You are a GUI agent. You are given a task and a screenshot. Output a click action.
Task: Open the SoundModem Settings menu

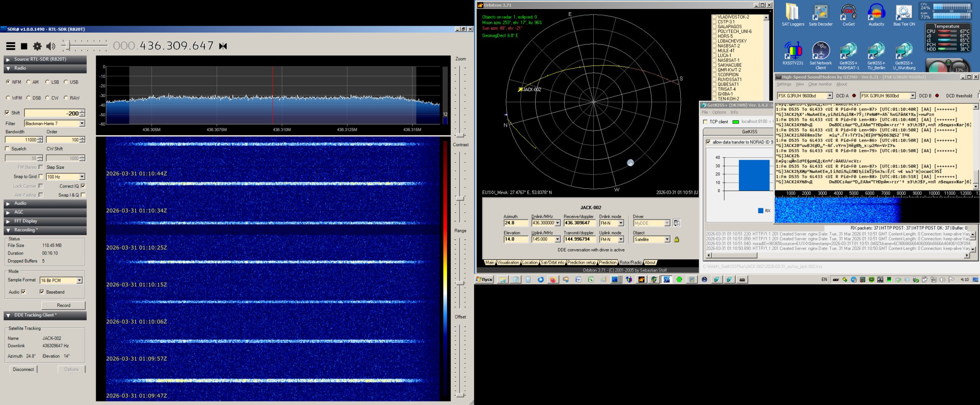pos(784,84)
